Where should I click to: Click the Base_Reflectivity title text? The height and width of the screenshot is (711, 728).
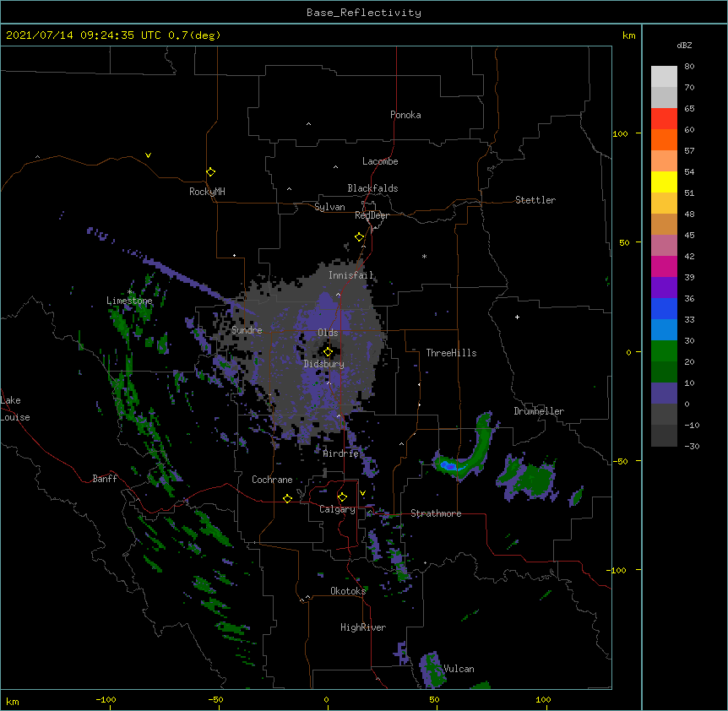point(364,13)
